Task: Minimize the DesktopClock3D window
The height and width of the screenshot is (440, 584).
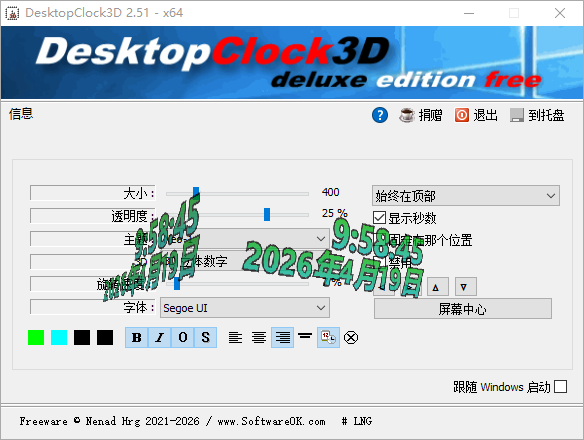Action: [x=469, y=13]
